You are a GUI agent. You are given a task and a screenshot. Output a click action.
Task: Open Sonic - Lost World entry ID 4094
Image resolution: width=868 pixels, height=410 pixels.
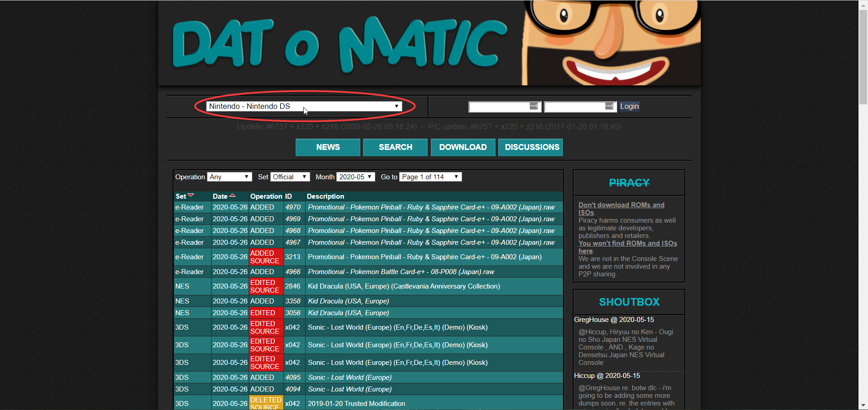[349, 389]
